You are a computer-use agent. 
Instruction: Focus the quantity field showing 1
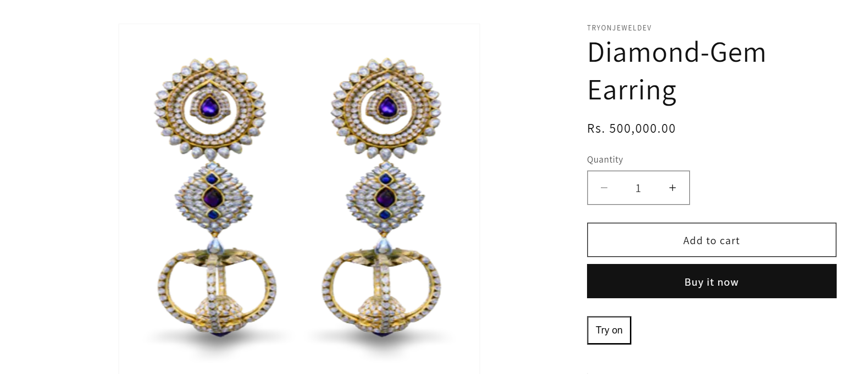coord(638,188)
